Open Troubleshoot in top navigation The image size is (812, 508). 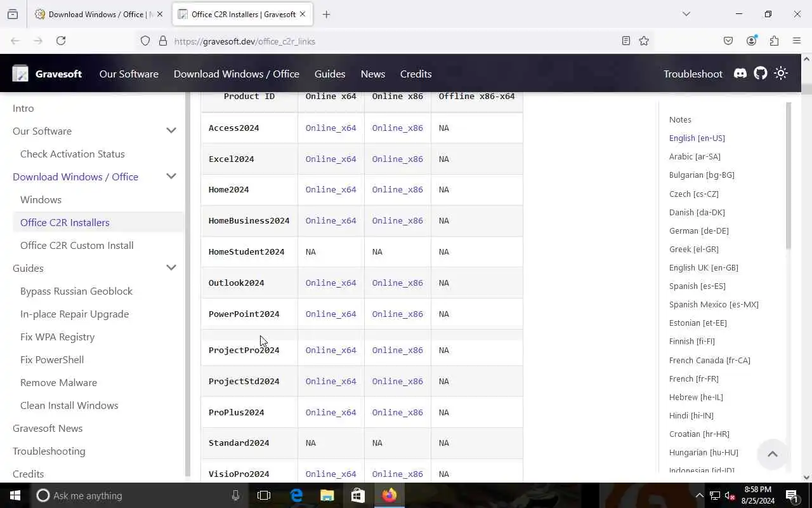pos(693,74)
